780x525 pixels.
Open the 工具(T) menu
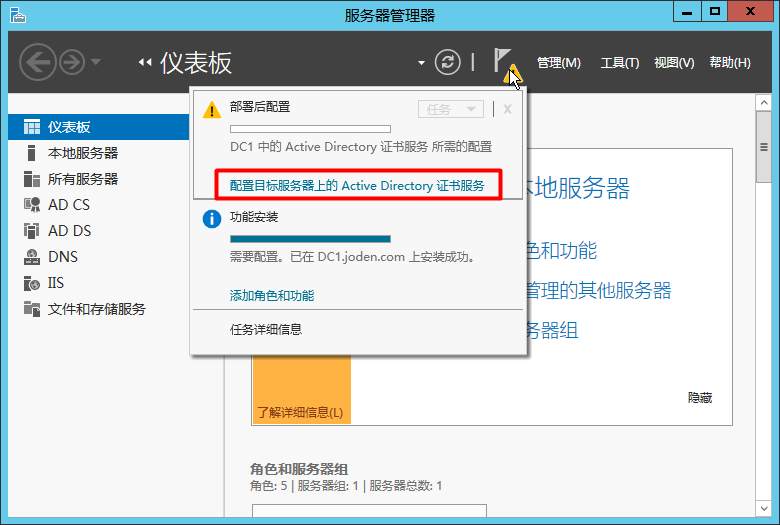point(619,63)
